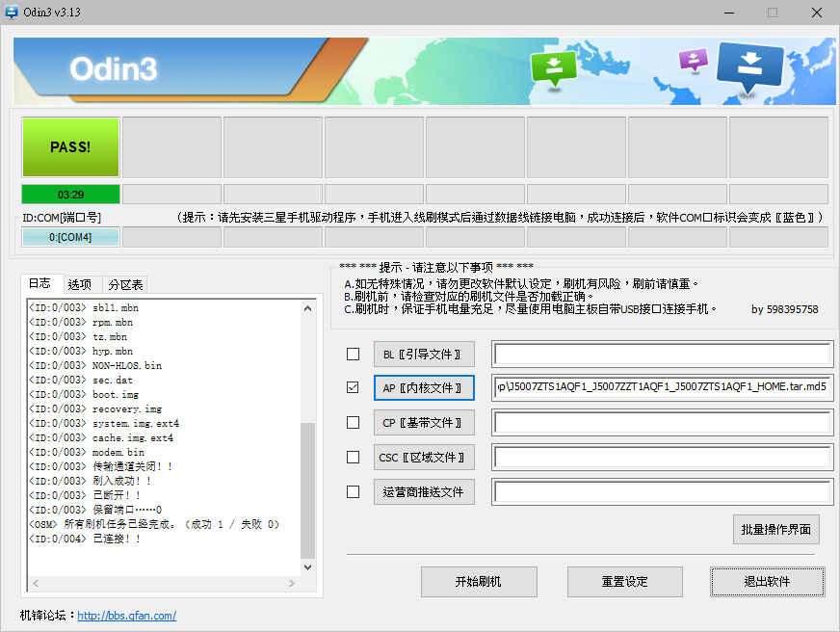Switch to the 日志 tab
840x632 pixels.
(x=39, y=283)
